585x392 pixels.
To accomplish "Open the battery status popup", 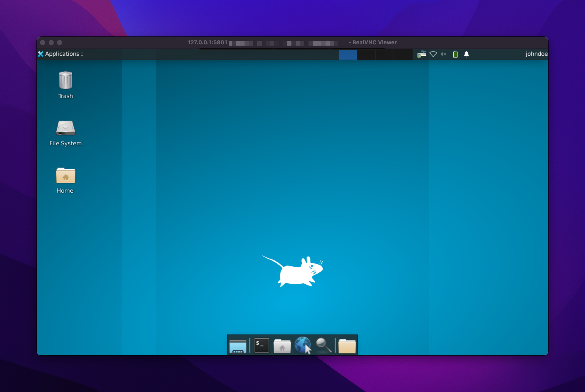I will (455, 54).
